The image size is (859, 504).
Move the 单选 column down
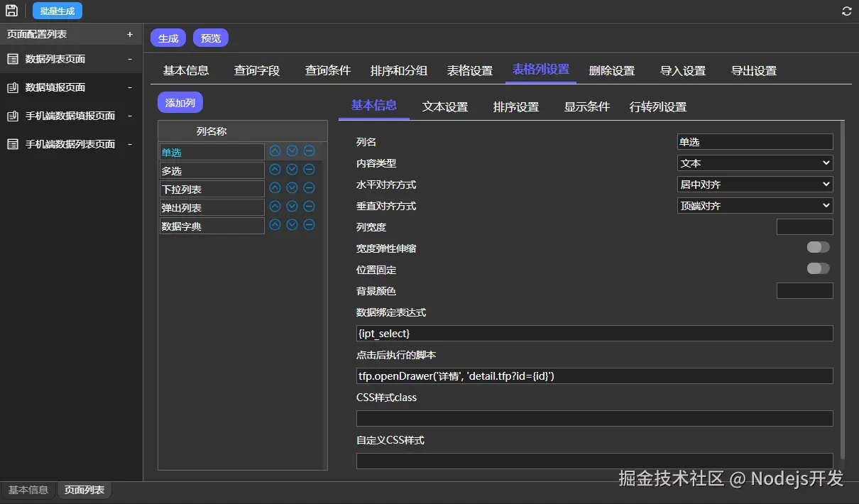[x=292, y=151]
